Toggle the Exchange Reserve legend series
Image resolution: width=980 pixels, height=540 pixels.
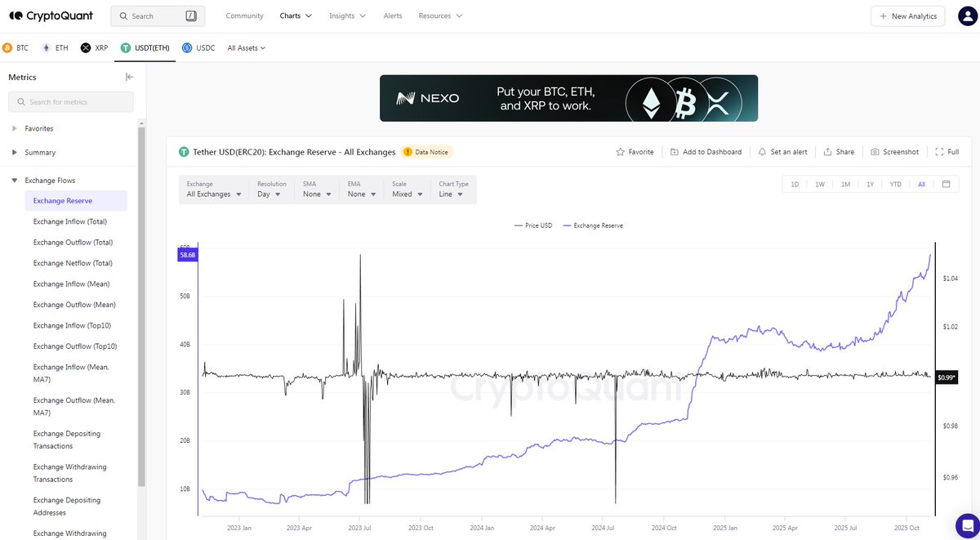click(x=593, y=225)
